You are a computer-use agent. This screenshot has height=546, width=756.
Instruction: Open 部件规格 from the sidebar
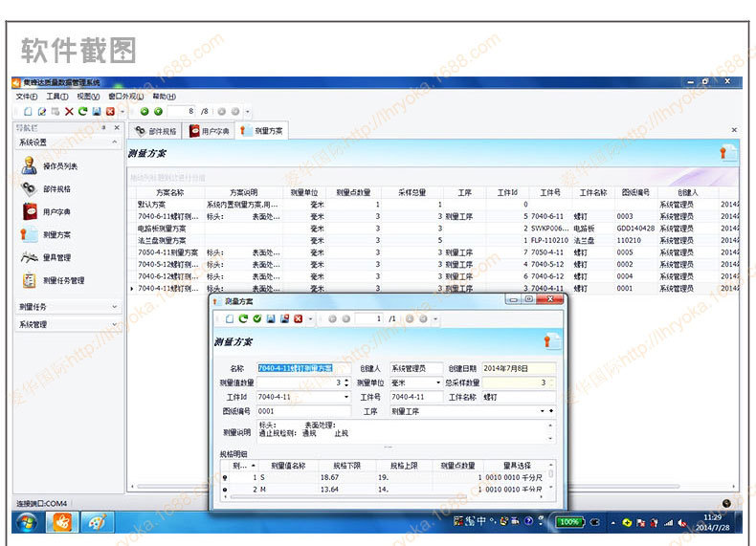[x=56, y=189]
